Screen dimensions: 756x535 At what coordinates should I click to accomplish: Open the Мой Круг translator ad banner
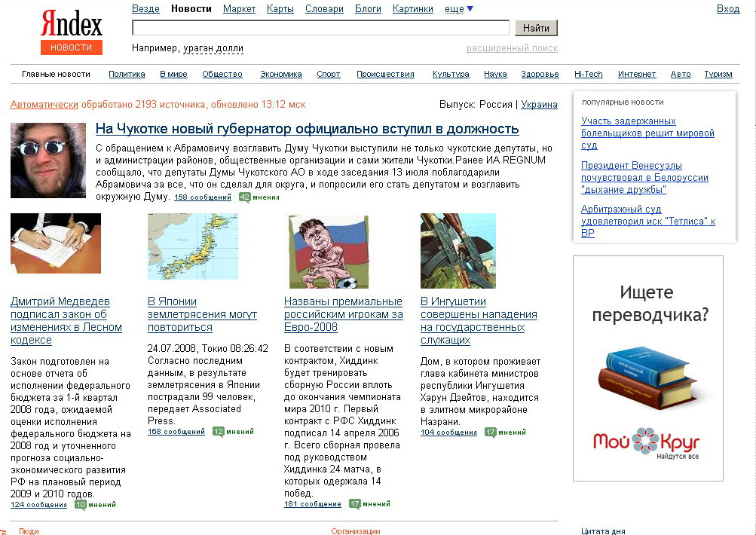coord(648,368)
